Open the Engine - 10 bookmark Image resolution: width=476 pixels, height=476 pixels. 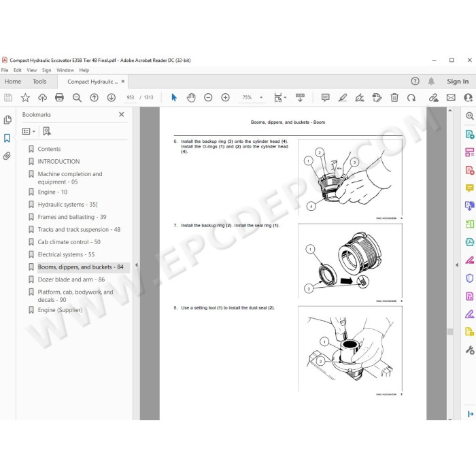52,192
